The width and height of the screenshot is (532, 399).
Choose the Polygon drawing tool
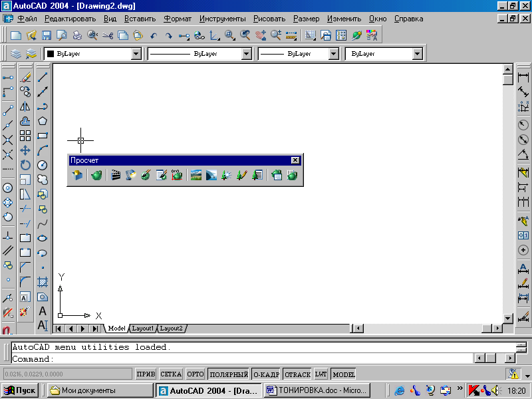tap(43, 121)
